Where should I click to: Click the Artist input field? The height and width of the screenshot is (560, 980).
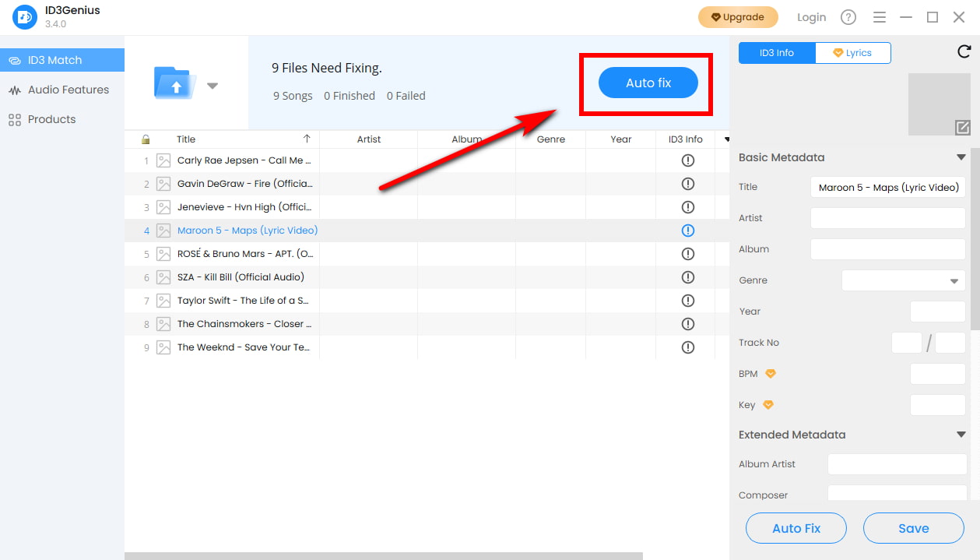[887, 218]
